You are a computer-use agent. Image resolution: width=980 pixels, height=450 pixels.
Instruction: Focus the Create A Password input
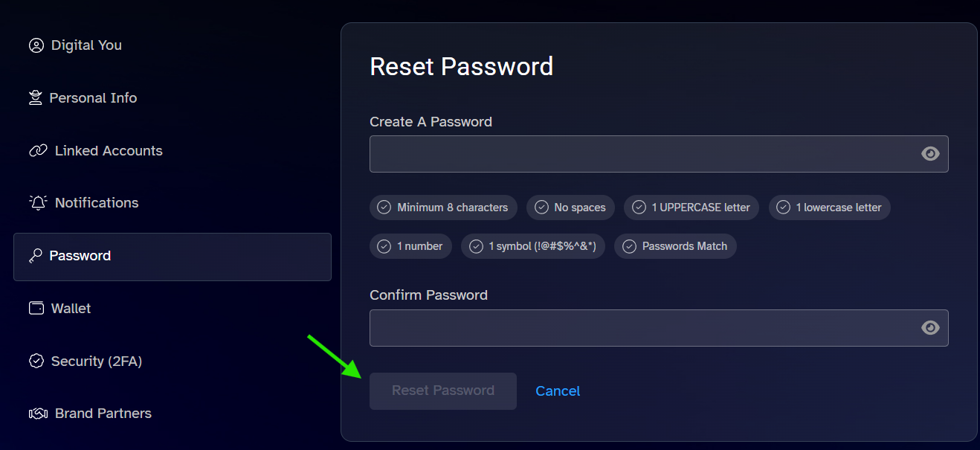pos(659,154)
